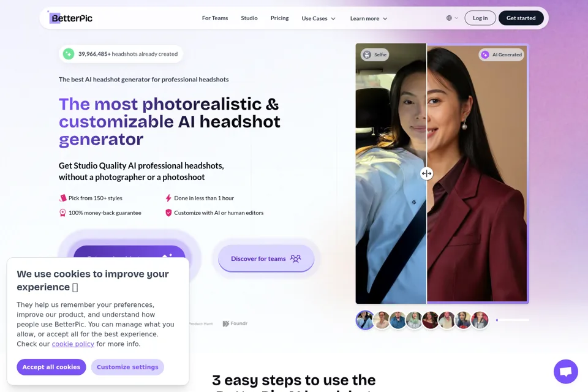This screenshot has width=588, height=392.
Task: Click the carousel progress bar under the image
Action: coord(512,320)
